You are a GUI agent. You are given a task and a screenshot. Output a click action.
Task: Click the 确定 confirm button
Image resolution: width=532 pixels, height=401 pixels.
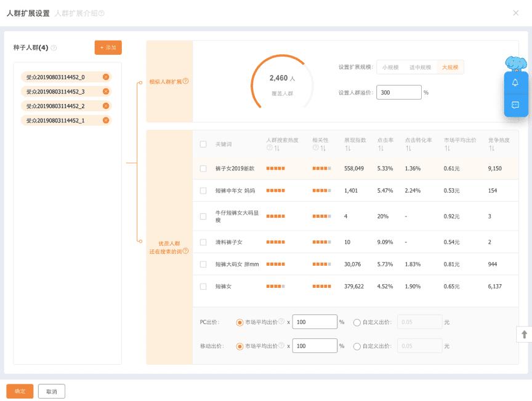pyautogui.click(x=19, y=391)
